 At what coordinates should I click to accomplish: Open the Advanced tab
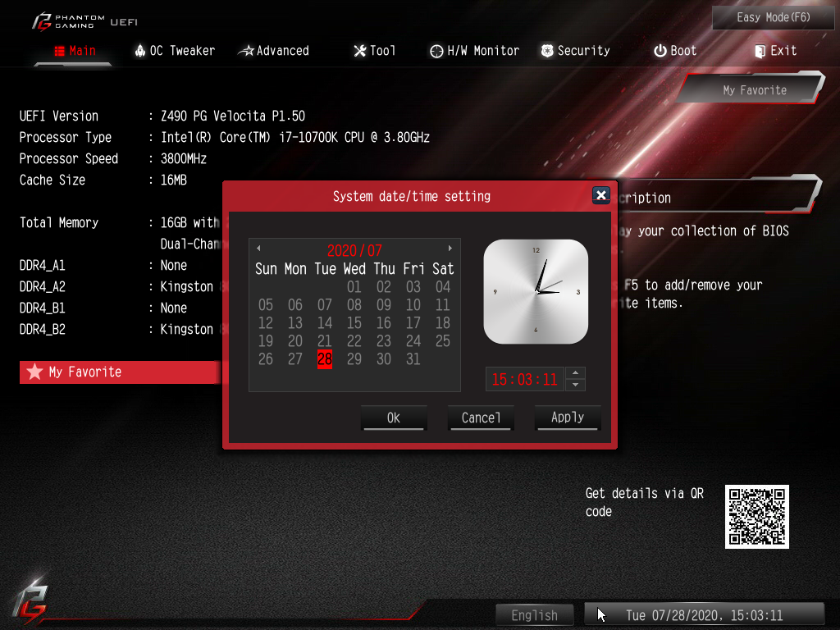coord(274,51)
